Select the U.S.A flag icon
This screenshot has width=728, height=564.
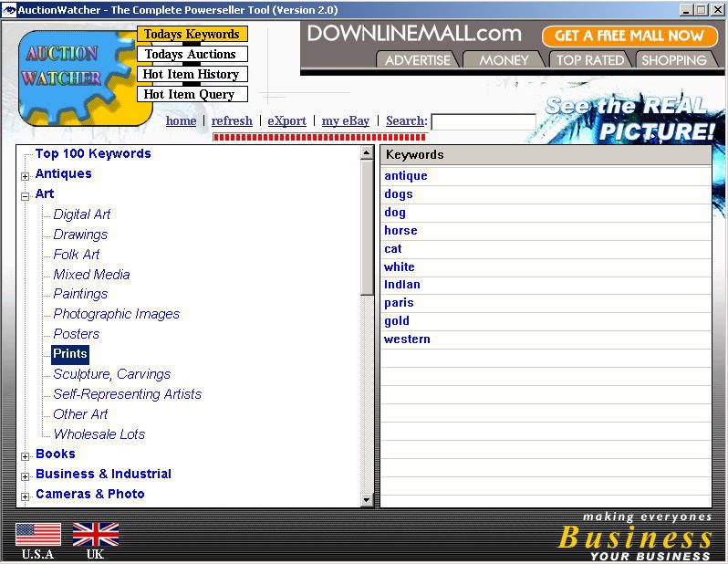(38, 534)
